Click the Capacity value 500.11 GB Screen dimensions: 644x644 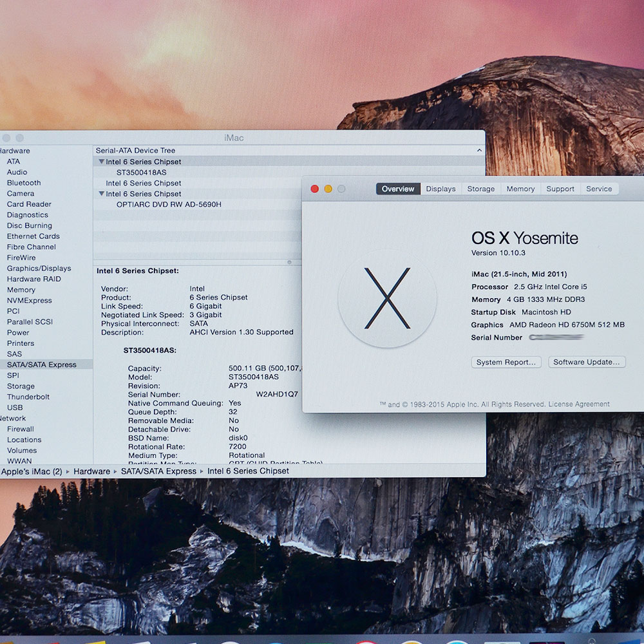click(x=265, y=368)
